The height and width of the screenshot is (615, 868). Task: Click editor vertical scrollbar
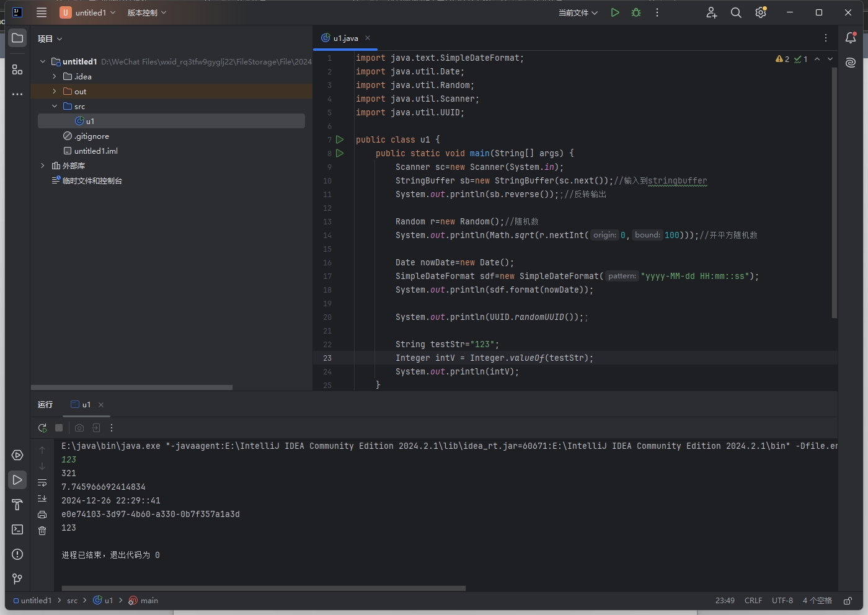pyautogui.click(x=835, y=192)
